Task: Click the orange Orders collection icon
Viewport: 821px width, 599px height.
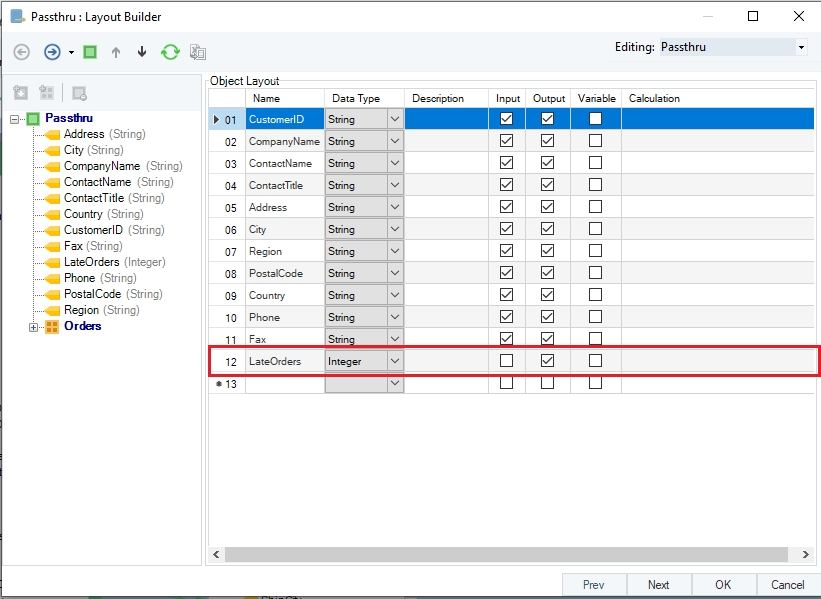Action: [52, 326]
